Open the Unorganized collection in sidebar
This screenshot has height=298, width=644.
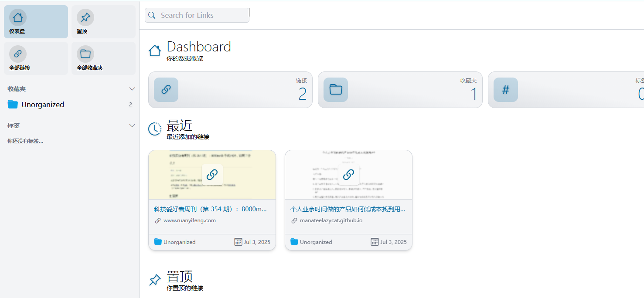[70, 105]
